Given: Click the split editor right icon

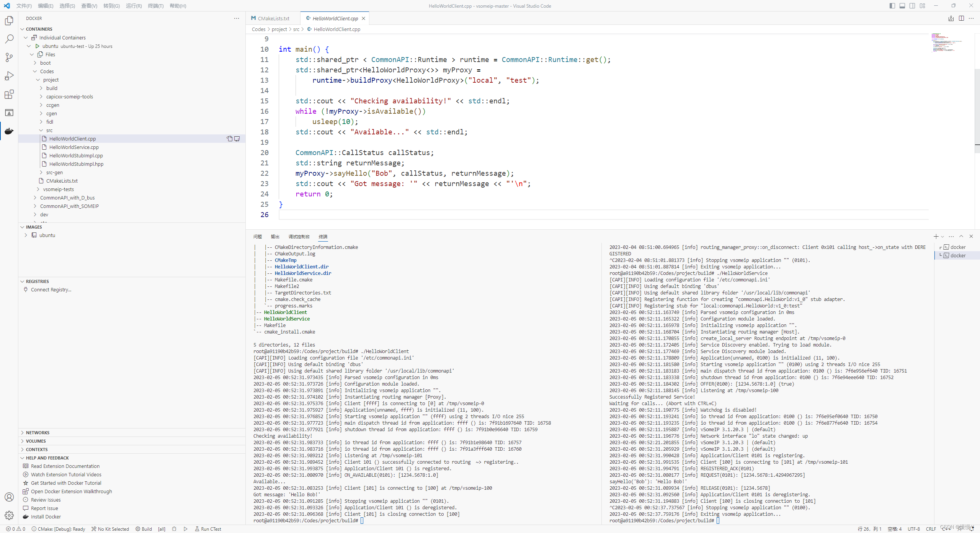Looking at the screenshot, I should (x=961, y=18).
